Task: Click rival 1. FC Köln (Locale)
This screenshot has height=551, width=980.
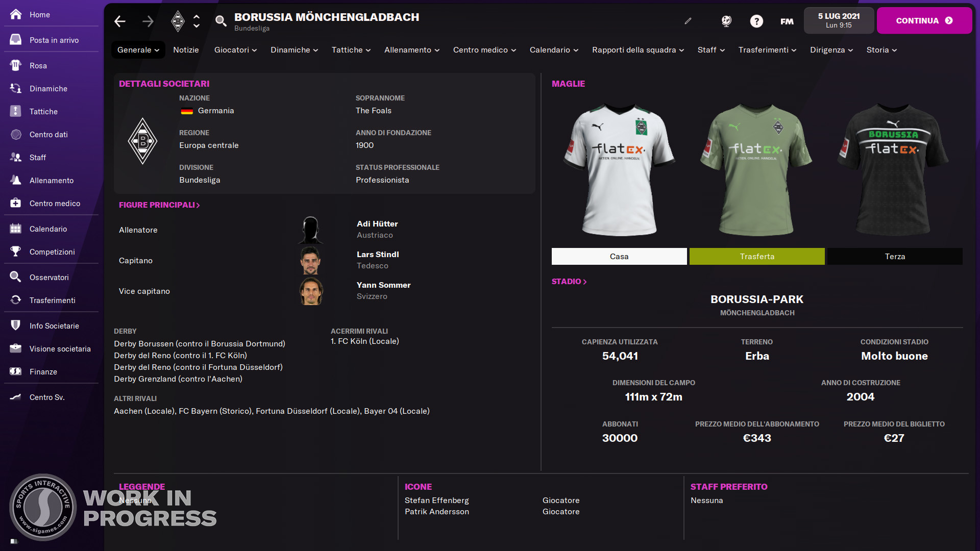Action: pyautogui.click(x=365, y=341)
